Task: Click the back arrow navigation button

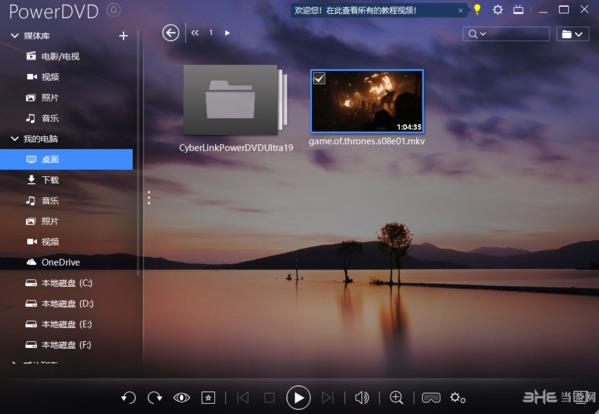Action: (x=170, y=33)
